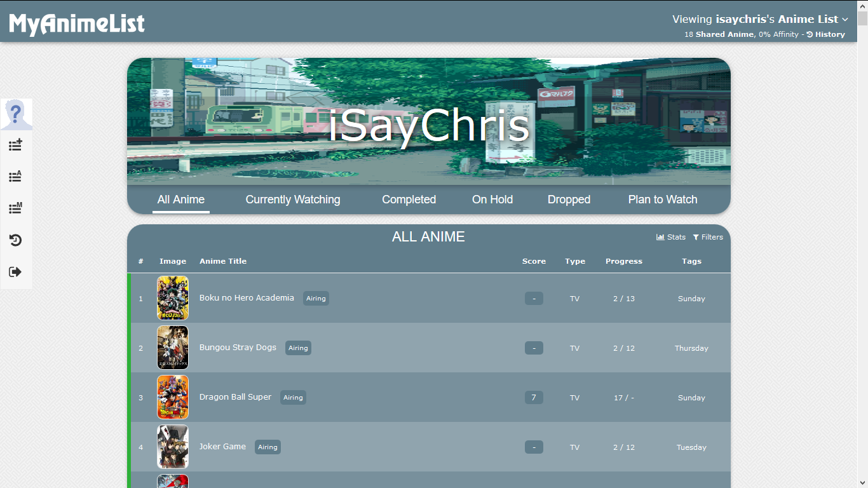The height and width of the screenshot is (488, 868).
Task: Open Stats with the bar chart icon
Action: tap(671, 237)
